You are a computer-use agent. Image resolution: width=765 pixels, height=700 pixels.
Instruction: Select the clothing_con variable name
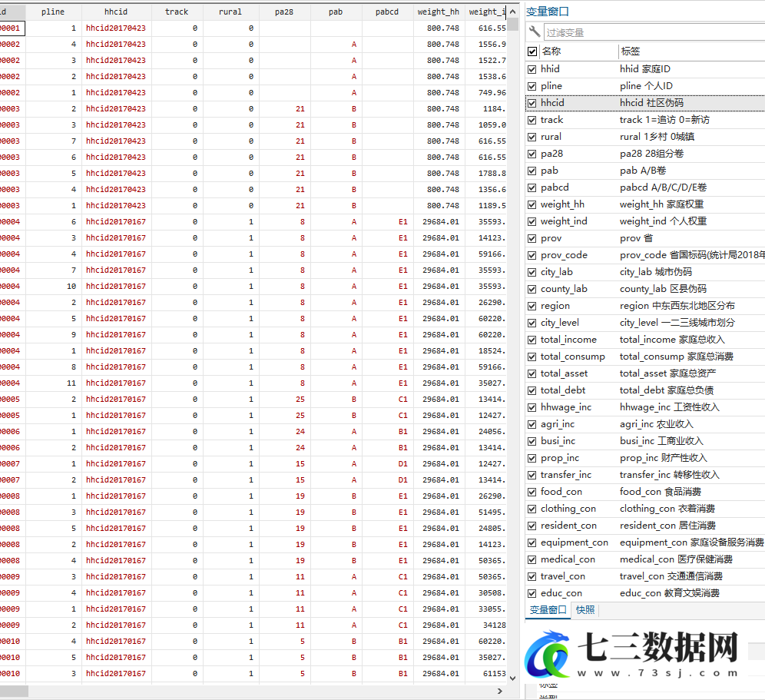coord(568,509)
